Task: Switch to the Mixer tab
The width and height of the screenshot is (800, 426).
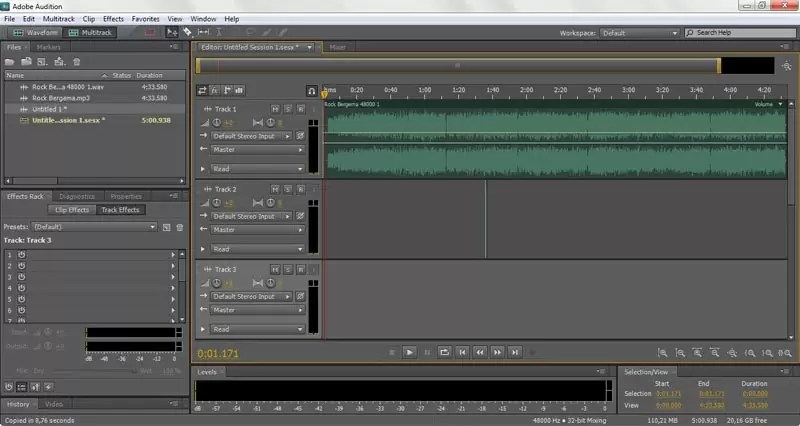Action: [337, 47]
